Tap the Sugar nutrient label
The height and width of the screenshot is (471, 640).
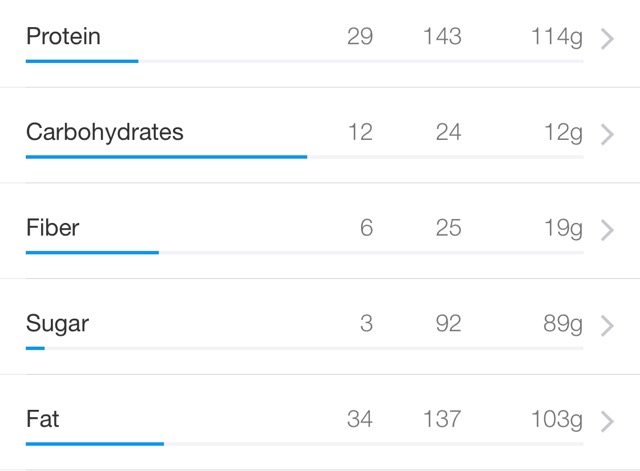58,324
